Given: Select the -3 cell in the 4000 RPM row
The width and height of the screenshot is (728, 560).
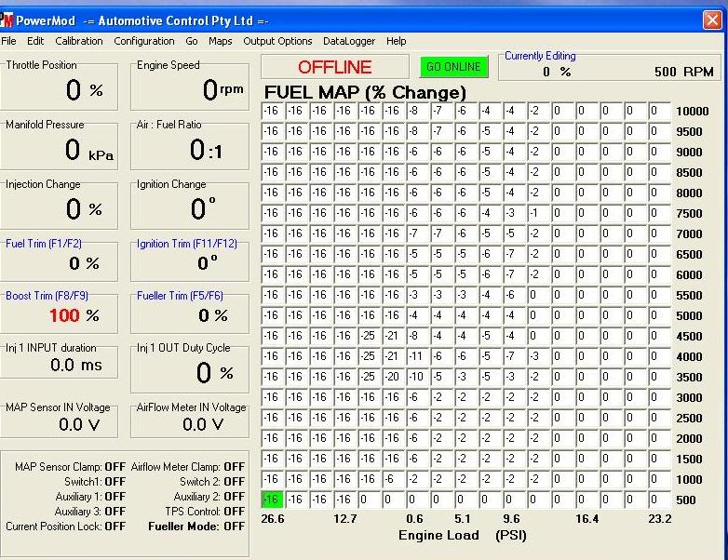Looking at the screenshot, I should [x=538, y=356].
